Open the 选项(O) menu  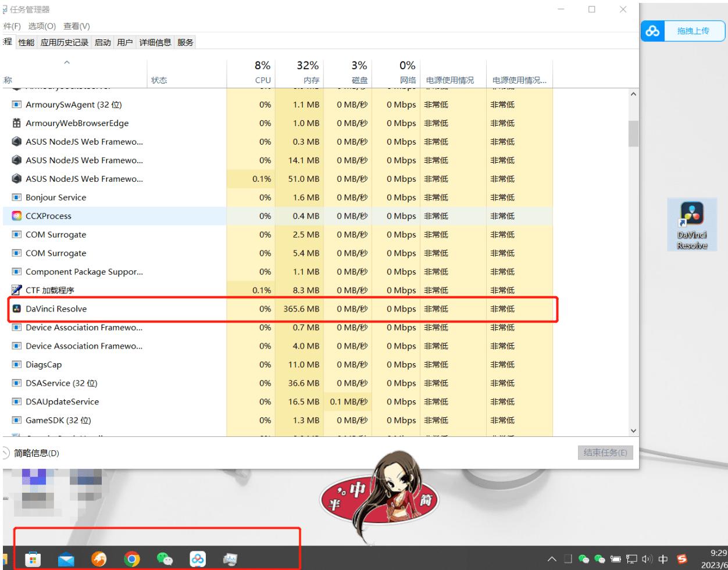[x=42, y=26]
